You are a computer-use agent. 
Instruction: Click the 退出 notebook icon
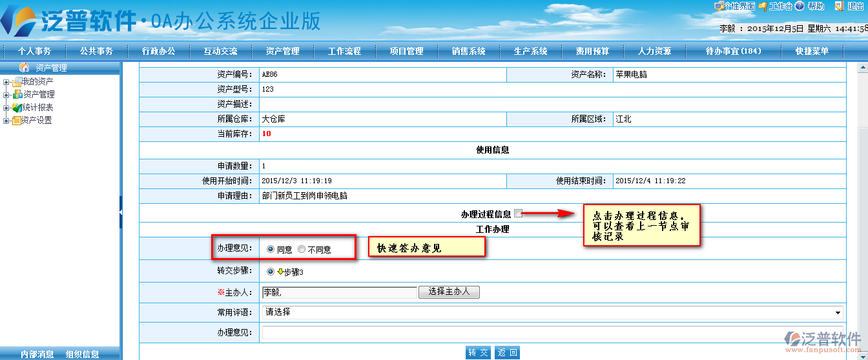click(x=839, y=6)
